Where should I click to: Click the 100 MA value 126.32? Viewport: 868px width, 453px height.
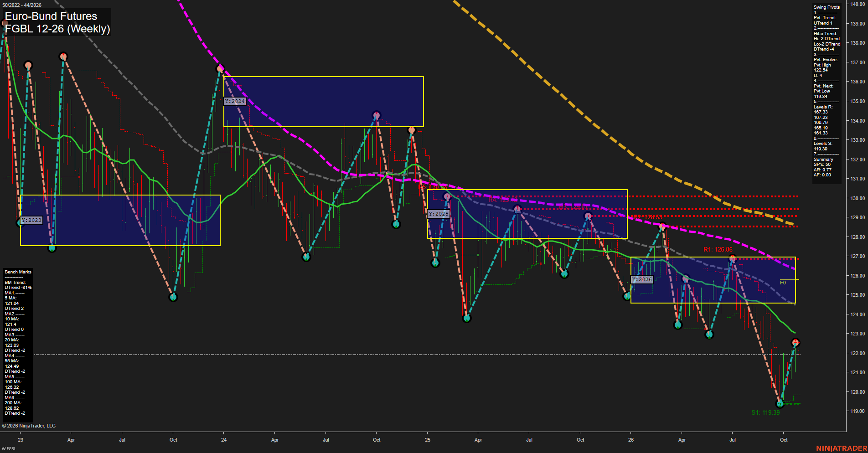pos(12,387)
